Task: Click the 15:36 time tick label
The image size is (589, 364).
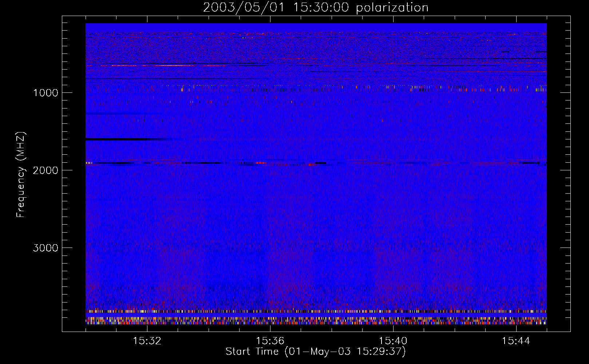Action: pyautogui.click(x=270, y=341)
